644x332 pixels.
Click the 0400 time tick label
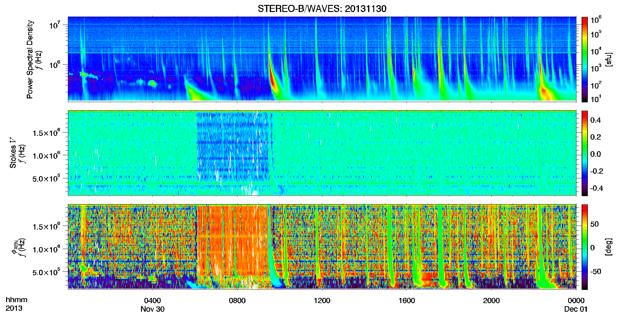coord(152,300)
